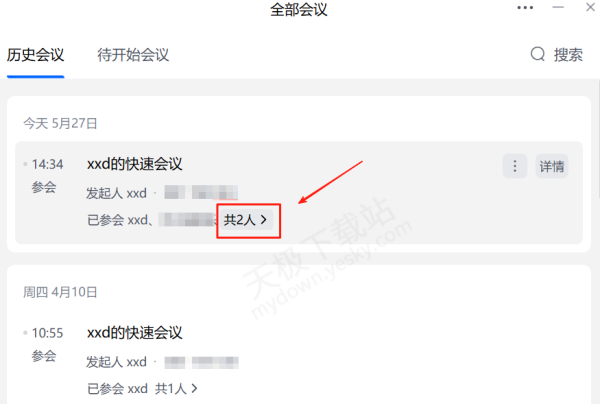Viewport: 600px width, 404px height.
Task: Click chevron arrow next to 共1人
Action: coord(194,389)
